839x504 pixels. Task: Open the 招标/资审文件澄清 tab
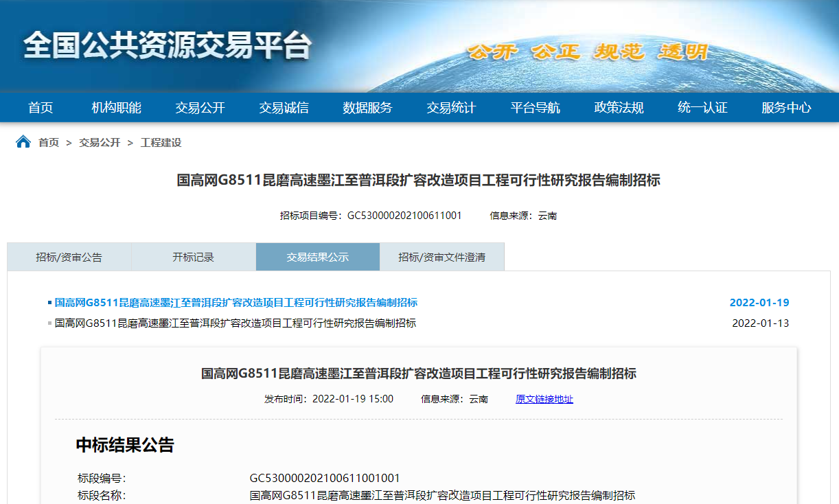[x=441, y=257]
